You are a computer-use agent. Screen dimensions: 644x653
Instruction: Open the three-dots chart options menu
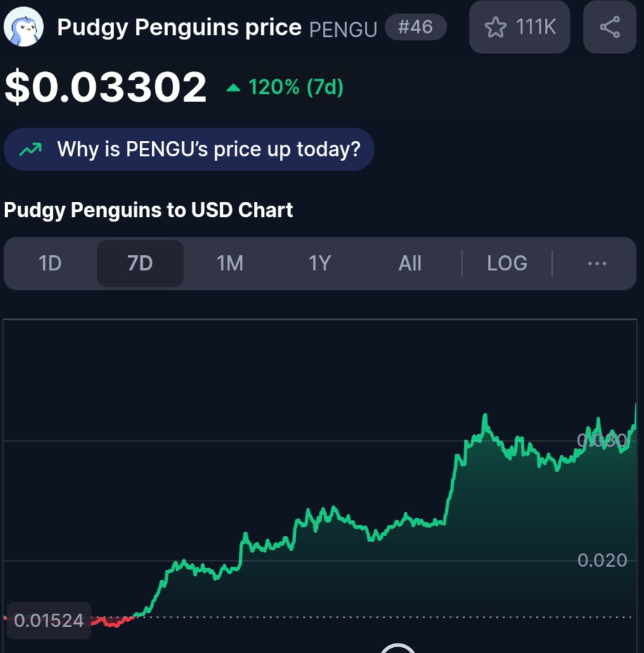(x=596, y=263)
